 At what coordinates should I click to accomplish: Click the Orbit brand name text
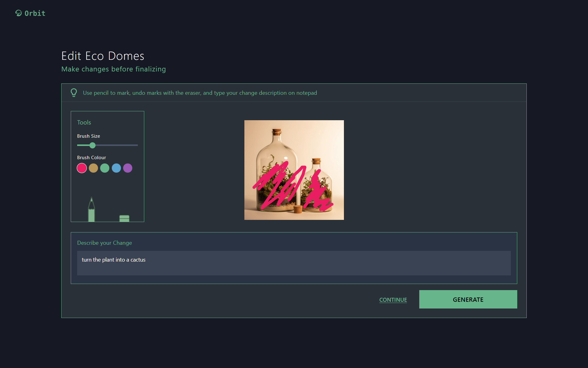tap(35, 13)
